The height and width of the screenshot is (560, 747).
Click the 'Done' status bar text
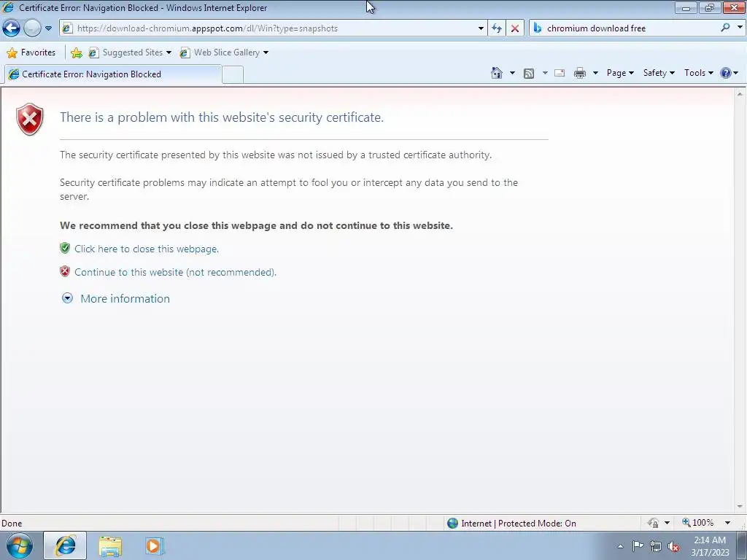click(x=12, y=524)
